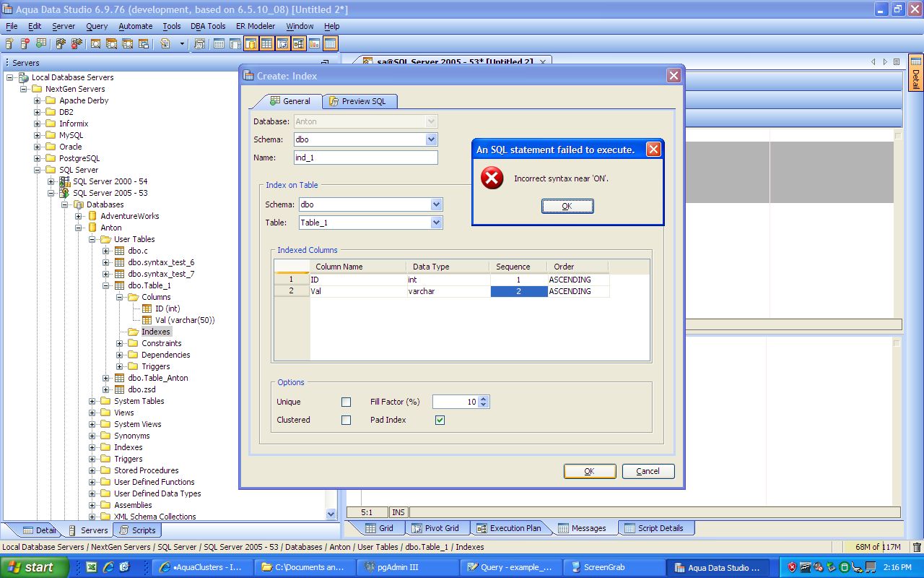Click the grid-with-side-panel toolbar icon

tap(235, 44)
